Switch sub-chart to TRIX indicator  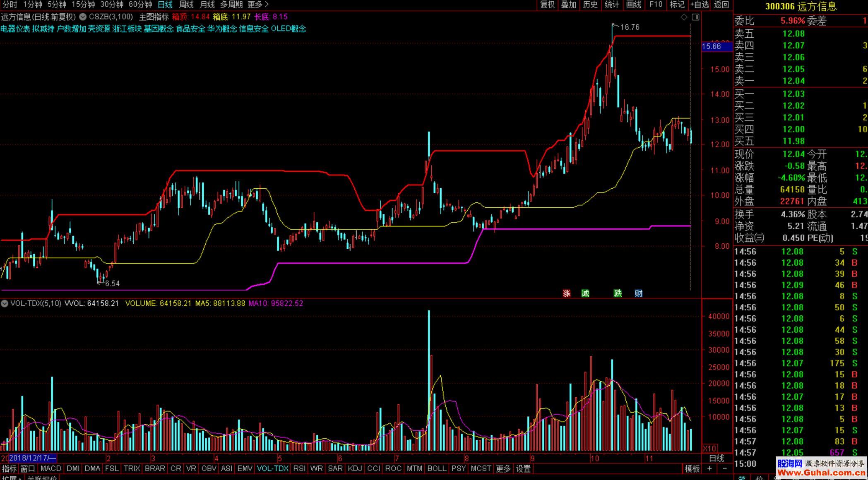(x=132, y=468)
